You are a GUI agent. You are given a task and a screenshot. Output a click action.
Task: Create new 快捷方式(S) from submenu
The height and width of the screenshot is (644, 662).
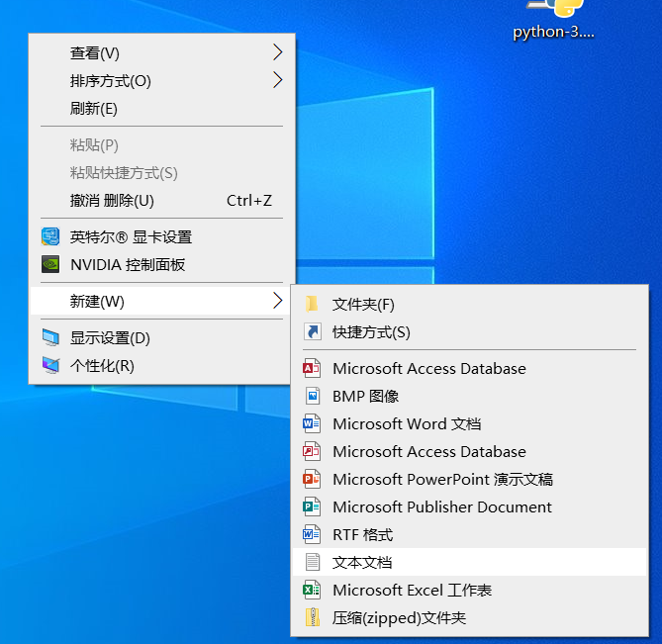pyautogui.click(x=469, y=332)
